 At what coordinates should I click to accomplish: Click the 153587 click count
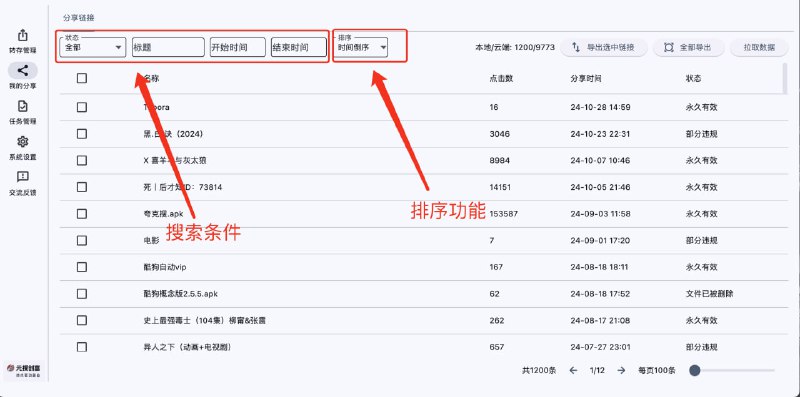(504, 214)
